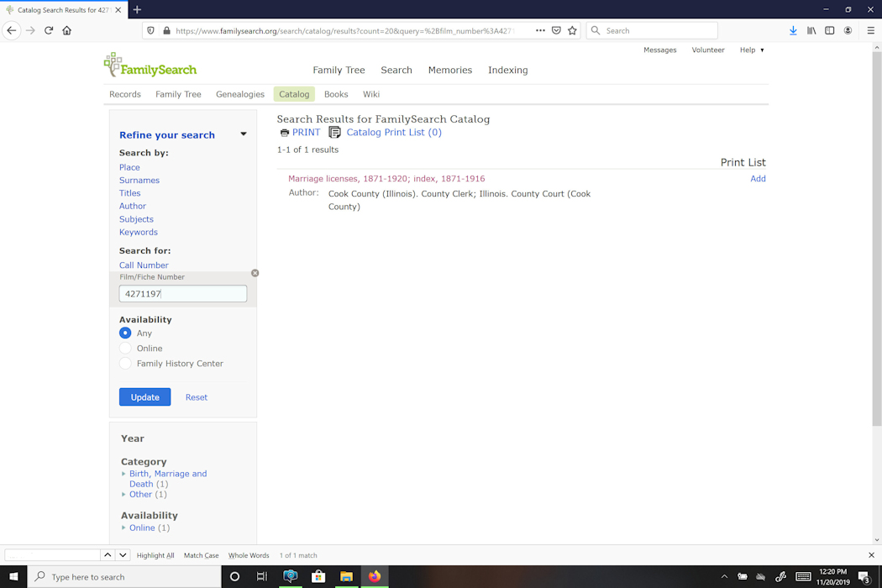Expand the Online availability filter
Viewport: 882px width, 588px height.
click(123, 528)
